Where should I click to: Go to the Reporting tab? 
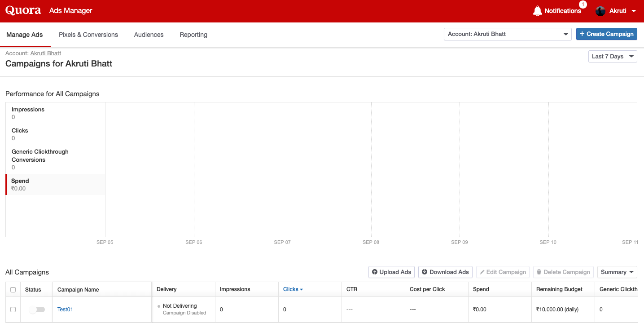(193, 35)
